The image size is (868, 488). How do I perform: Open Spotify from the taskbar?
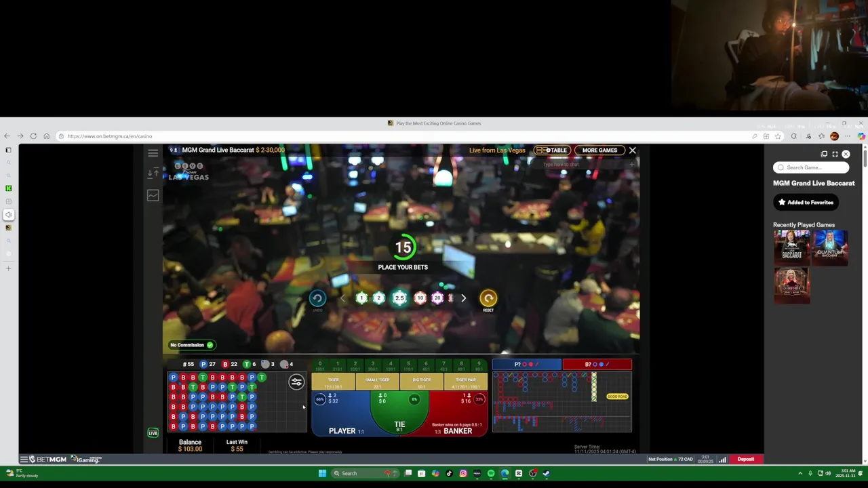click(x=491, y=473)
